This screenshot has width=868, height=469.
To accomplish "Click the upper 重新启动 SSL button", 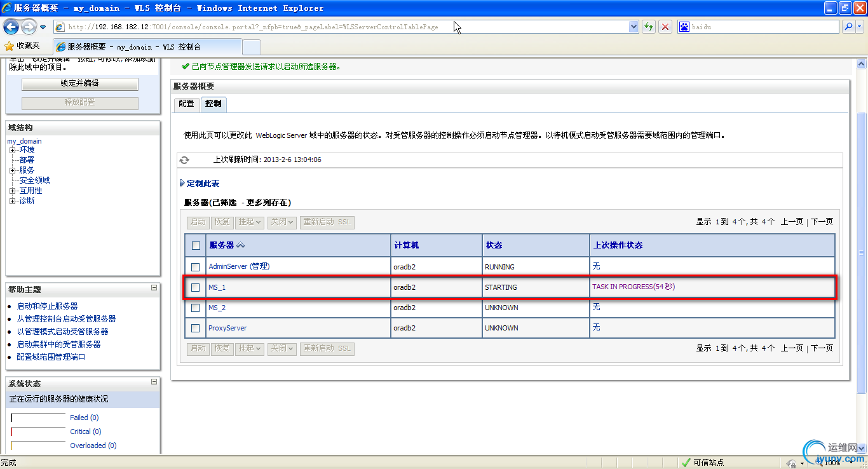I will [327, 222].
